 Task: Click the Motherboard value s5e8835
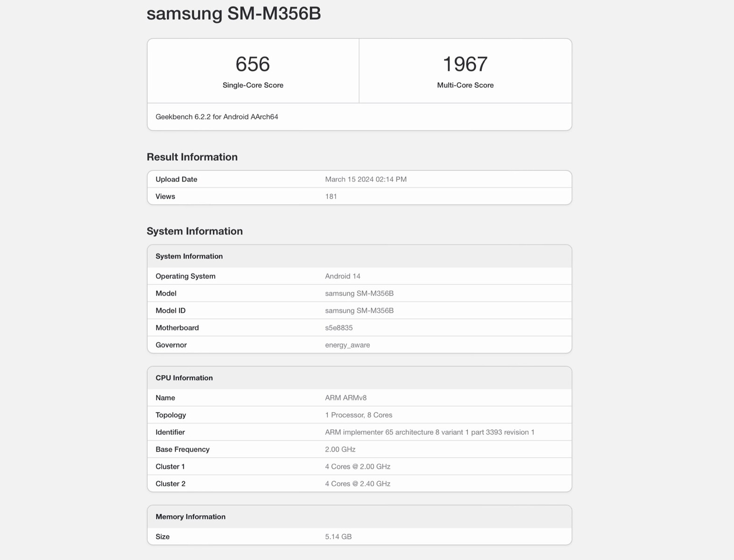(339, 328)
